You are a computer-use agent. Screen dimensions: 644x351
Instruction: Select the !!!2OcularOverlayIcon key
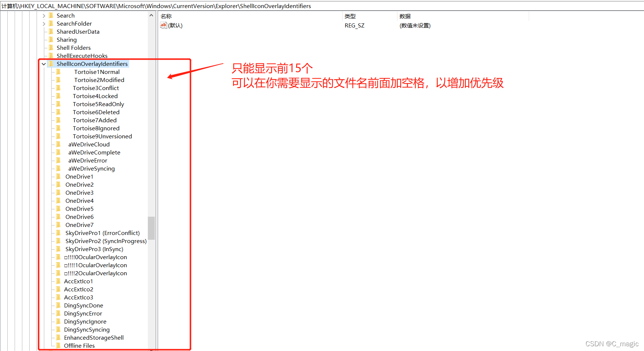(x=96, y=273)
